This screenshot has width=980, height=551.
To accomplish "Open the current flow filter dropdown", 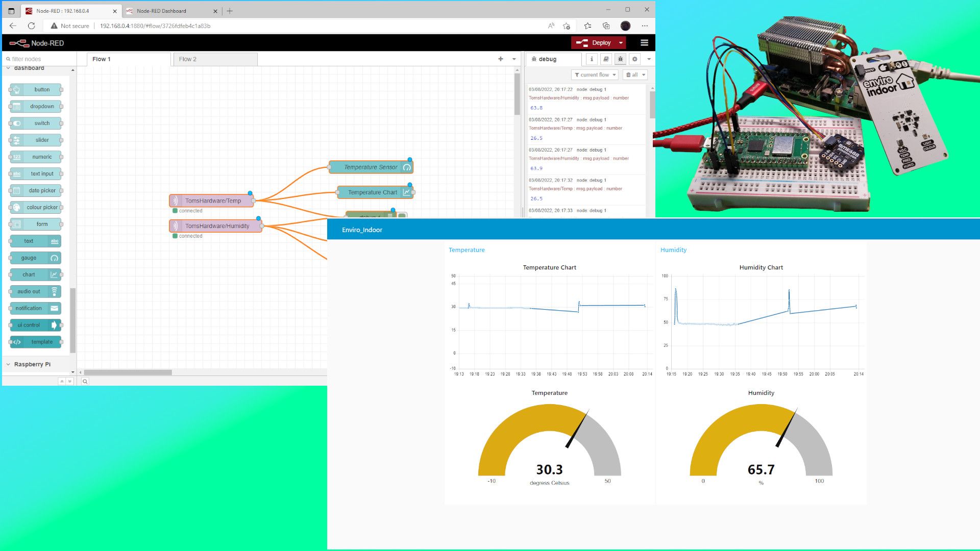I will [595, 74].
